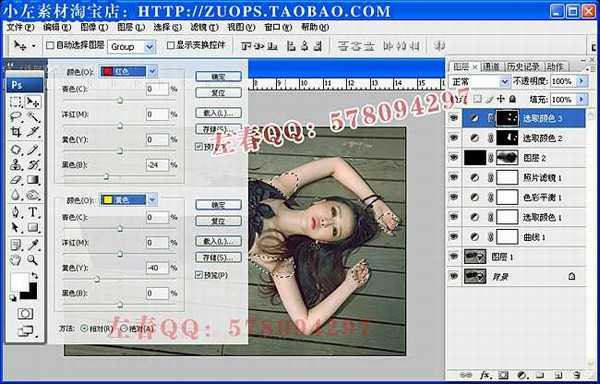
Task: Enable the 显示变换控件 checkbox
Action: click(171, 46)
